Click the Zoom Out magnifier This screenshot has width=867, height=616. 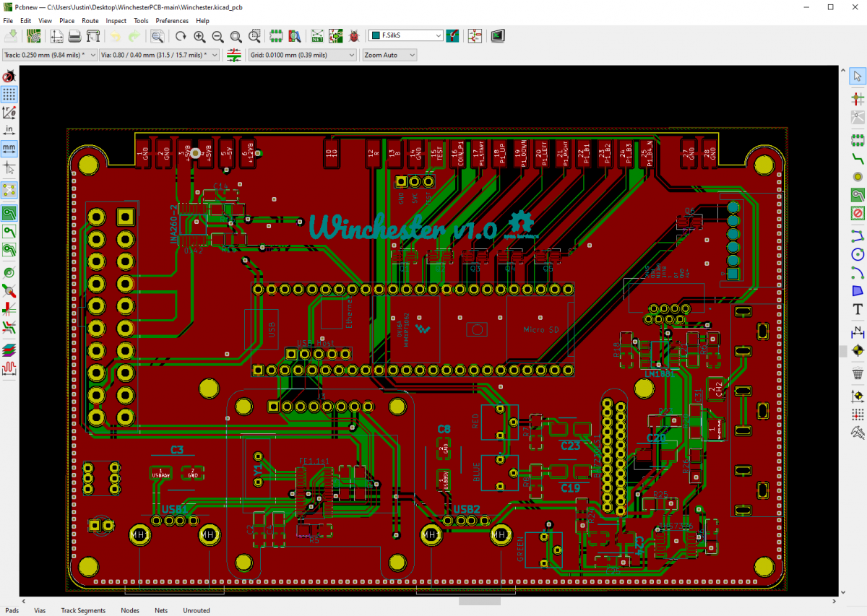(x=217, y=35)
